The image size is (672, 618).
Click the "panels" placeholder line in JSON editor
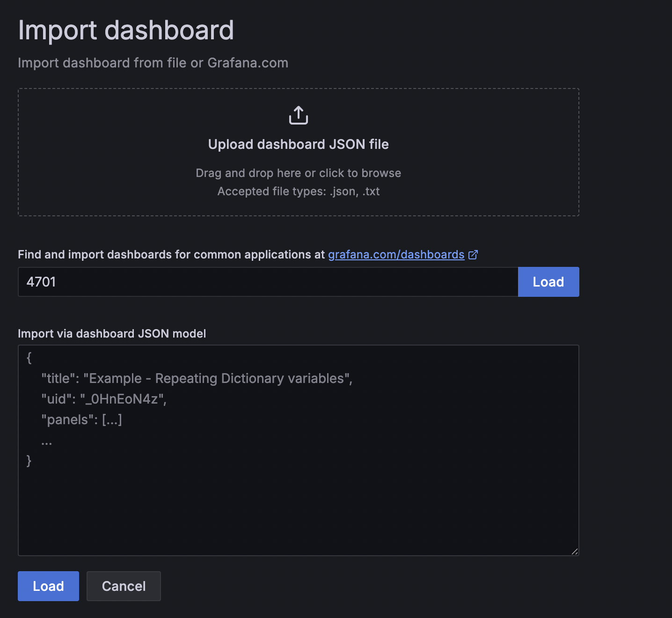click(81, 419)
